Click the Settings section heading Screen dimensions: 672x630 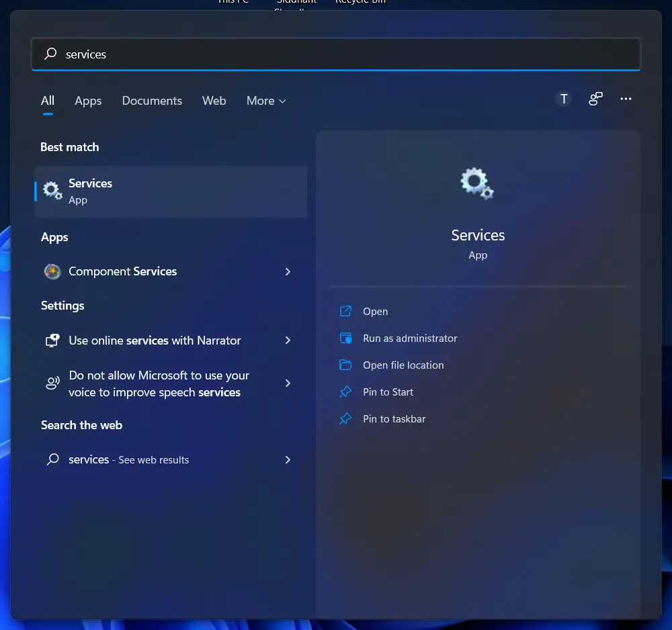click(x=62, y=306)
